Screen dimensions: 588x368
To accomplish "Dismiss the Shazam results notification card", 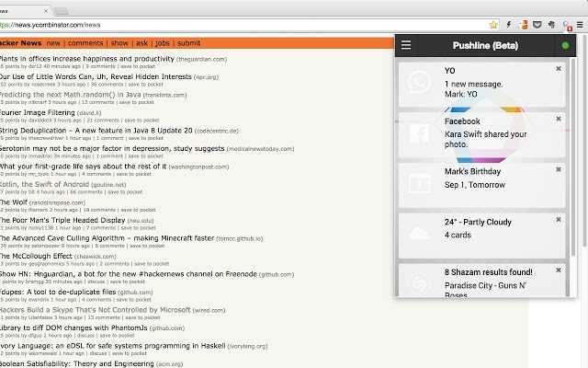I will point(559,270).
